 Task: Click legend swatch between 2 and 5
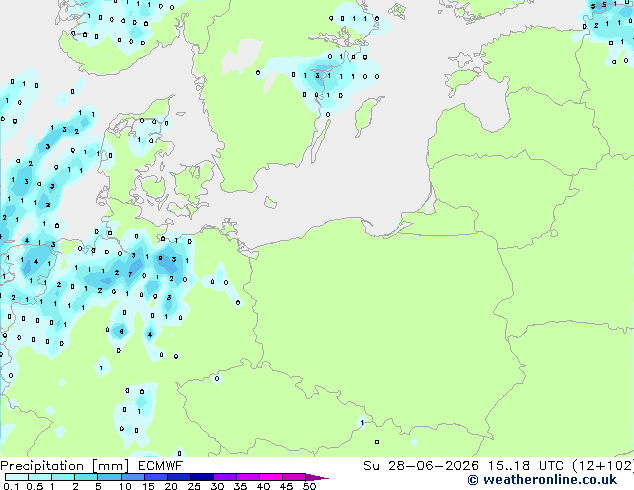(x=86, y=477)
